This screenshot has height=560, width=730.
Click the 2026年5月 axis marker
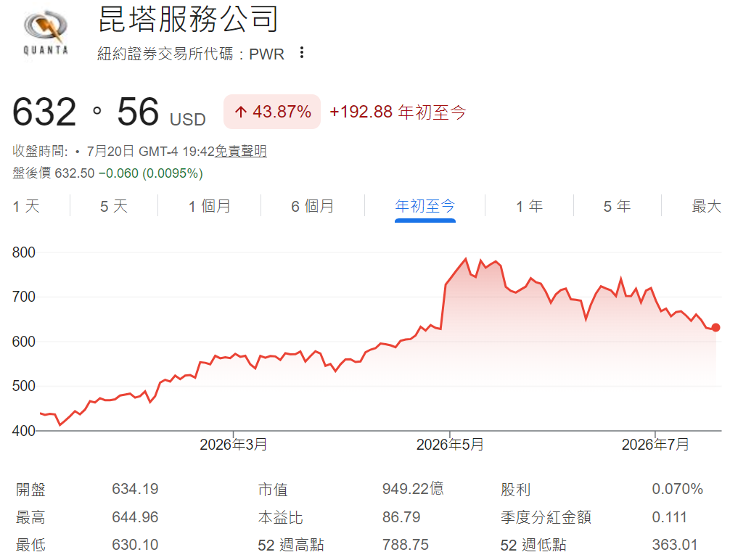click(450, 445)
